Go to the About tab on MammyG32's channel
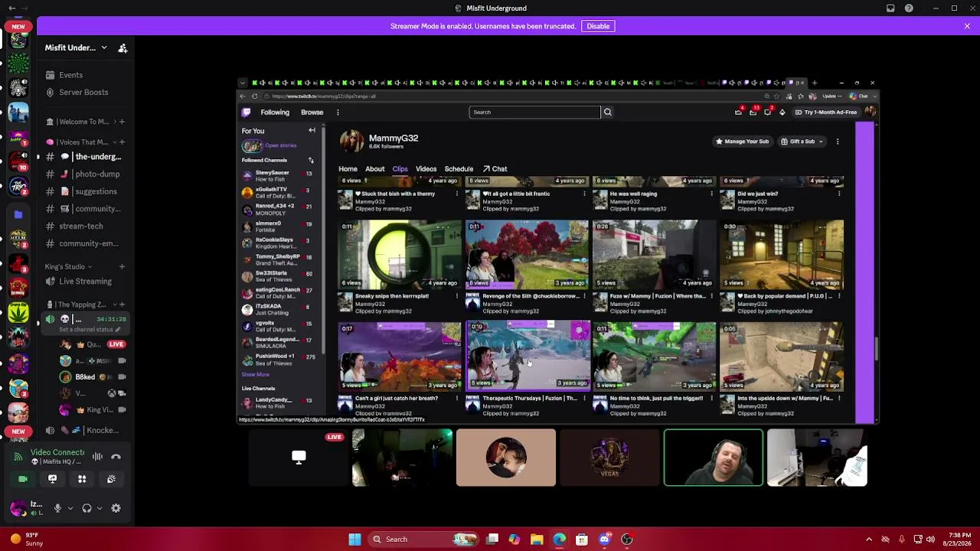Viewport: 980px width, 551px height. 374,169
